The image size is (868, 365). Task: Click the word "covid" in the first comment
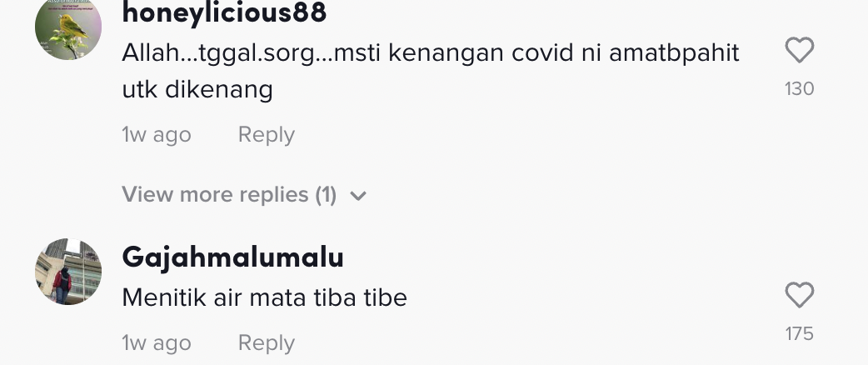coord(525,52)
